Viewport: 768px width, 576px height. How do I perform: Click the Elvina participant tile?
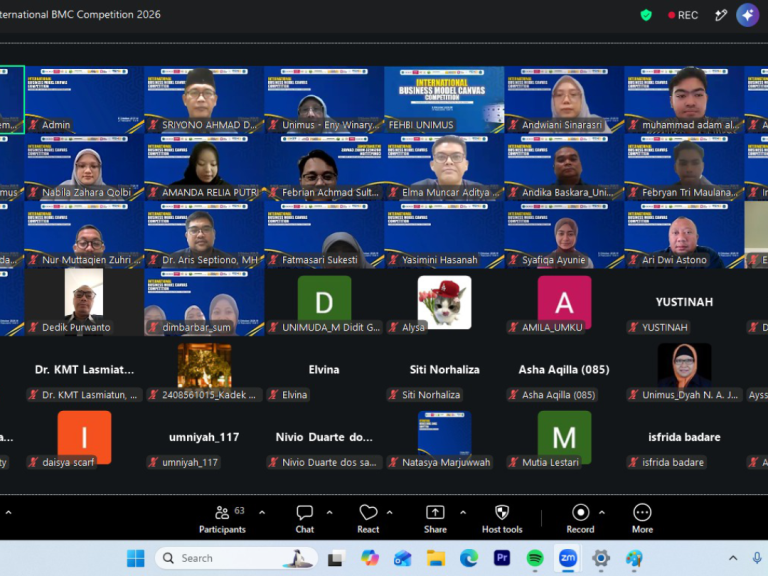tap(324, 370)
